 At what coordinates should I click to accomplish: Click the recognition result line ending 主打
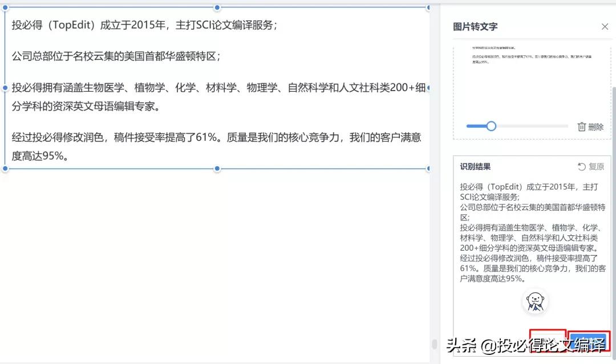(529, 187)
